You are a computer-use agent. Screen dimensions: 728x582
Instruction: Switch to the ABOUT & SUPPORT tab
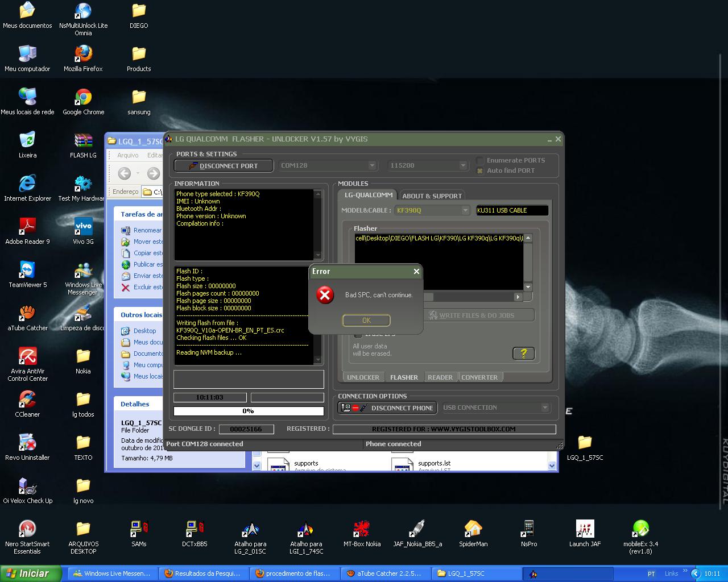(x=432, y=196)
